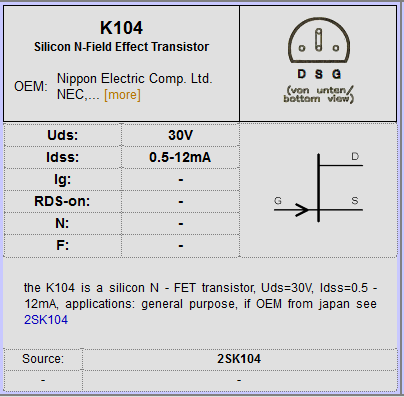The image size is (404, 397).
Task: Click the G gate label in schematic
Action: pyautogui.click(x=278, y=201)
